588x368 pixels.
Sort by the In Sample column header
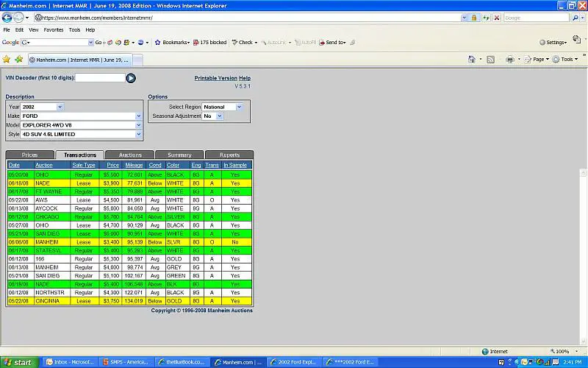(x=235, y=165)
